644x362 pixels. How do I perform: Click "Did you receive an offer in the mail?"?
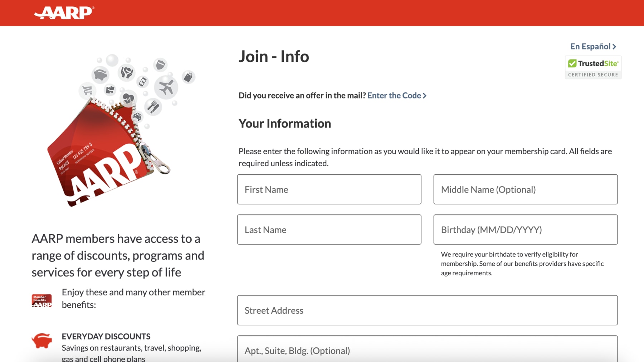point(302,96)
